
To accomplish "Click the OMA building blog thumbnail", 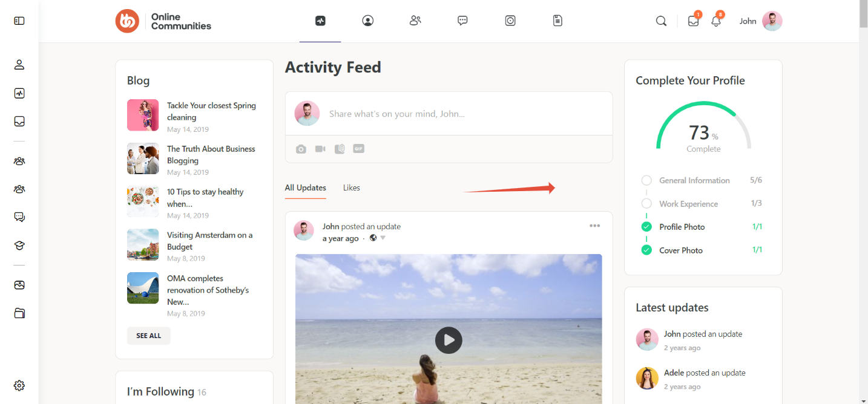I will tap(143, 288).
